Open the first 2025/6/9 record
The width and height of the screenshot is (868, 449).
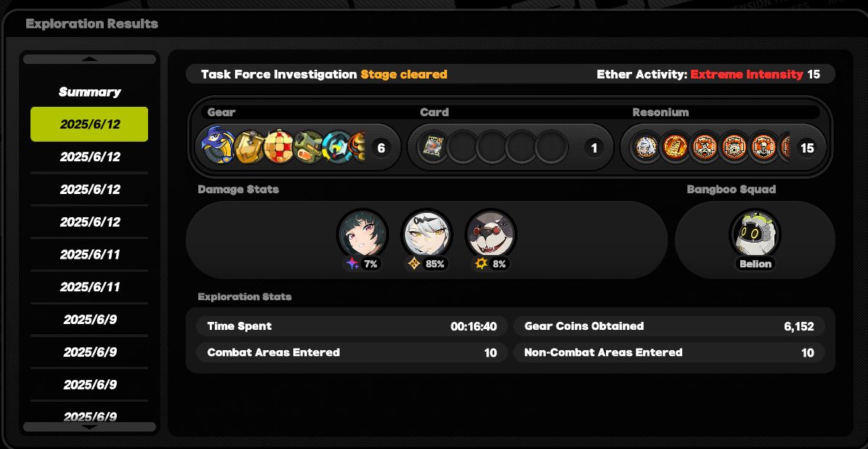(90, 320)
